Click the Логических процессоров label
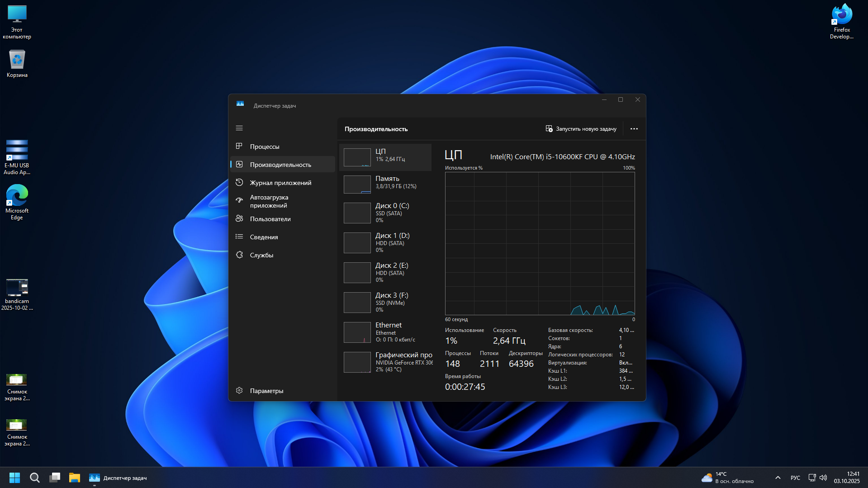 pos(580,355)
